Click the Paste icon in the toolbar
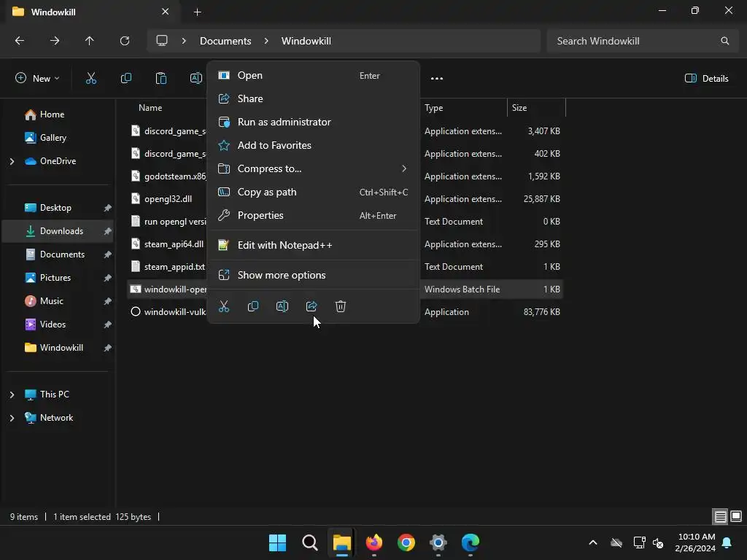 tap(161, 79)
